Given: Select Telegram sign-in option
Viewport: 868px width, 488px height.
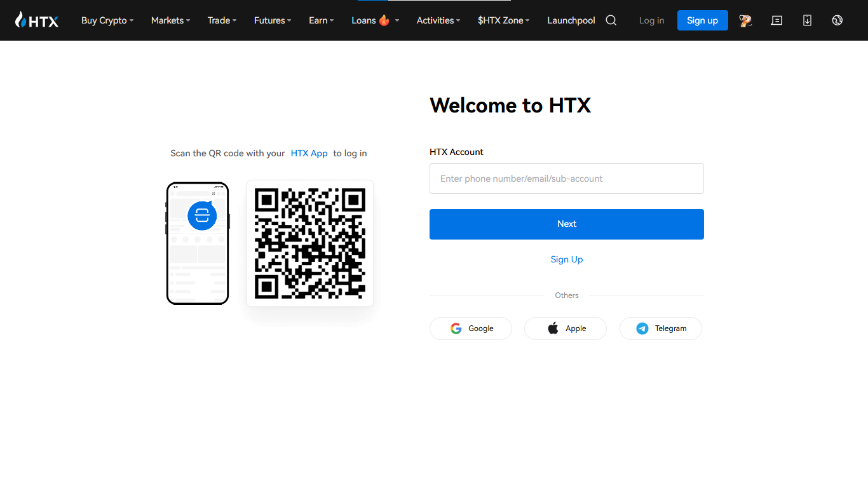Looking at the screenshot, I should [660, 328].
